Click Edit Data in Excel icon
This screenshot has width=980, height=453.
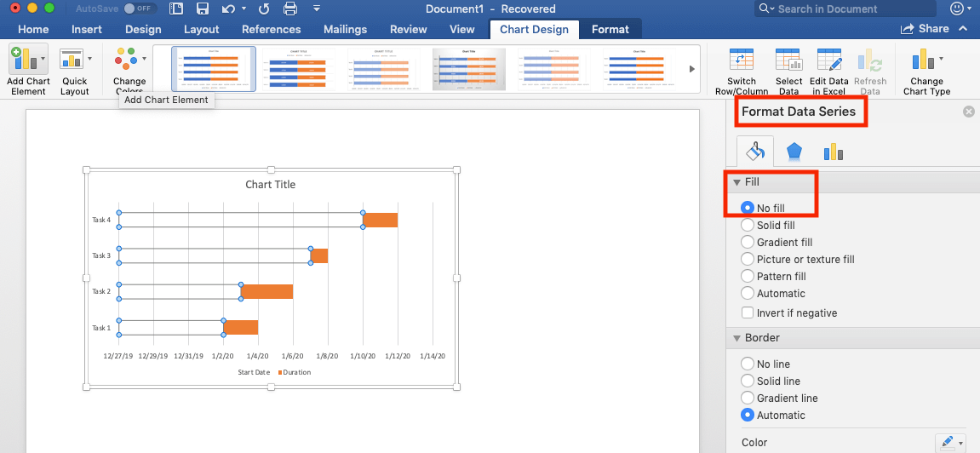(829, 61)
